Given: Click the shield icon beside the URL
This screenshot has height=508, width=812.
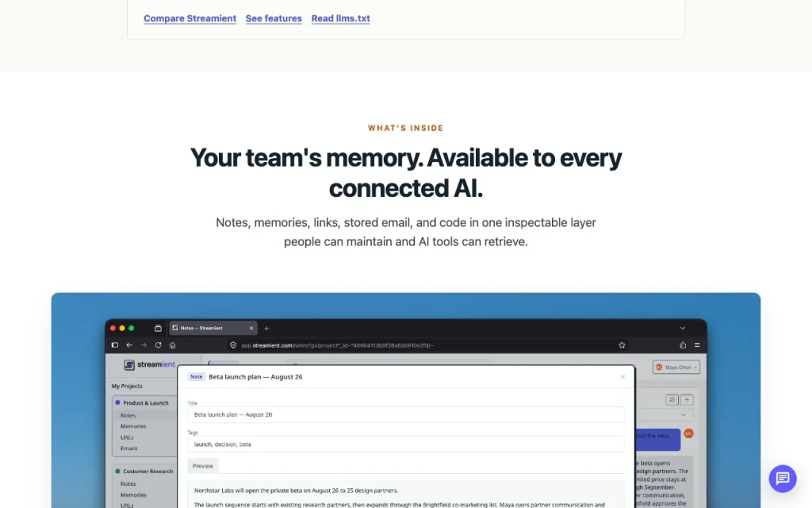Looking at the screenshot, I should pos(233,345).
